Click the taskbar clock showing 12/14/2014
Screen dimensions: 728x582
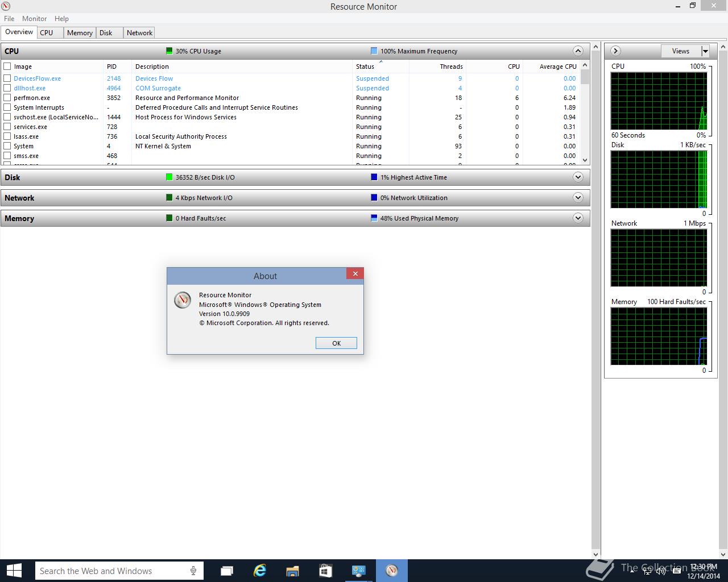point(704,571)
